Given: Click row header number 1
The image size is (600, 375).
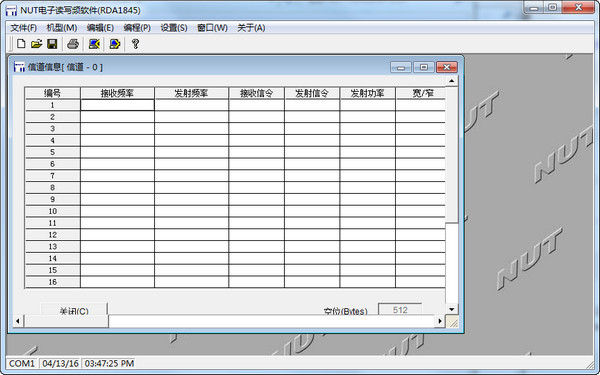Looking at the screenshot, I should pos(52,105).
